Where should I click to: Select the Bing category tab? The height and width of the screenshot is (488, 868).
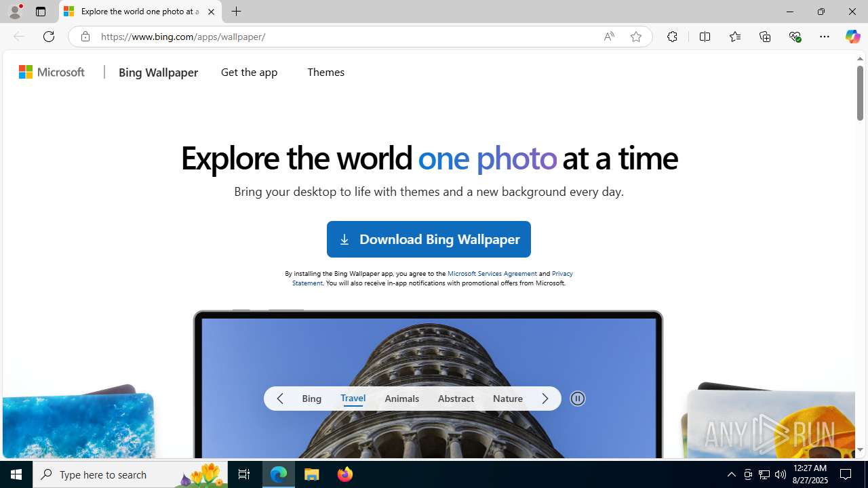[312, 399]
